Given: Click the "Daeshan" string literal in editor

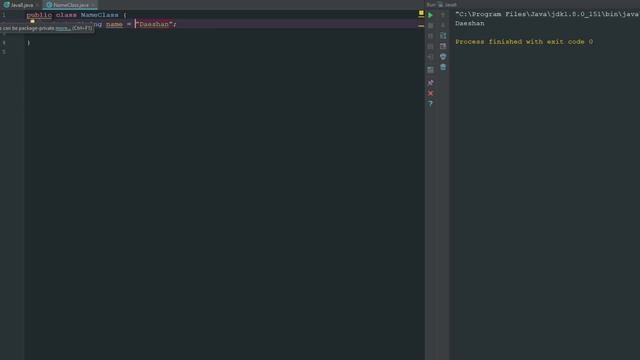Looking at the screenshot, I should (154, 24).
